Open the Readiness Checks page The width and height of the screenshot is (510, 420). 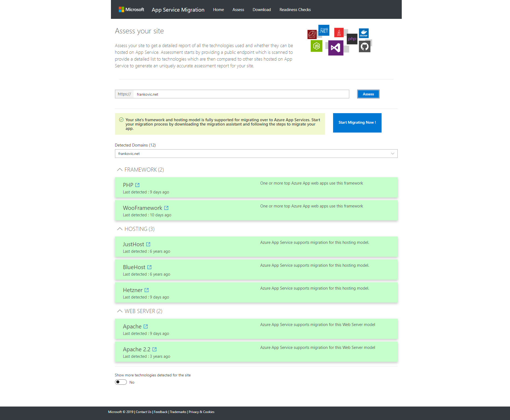point(295,10)
